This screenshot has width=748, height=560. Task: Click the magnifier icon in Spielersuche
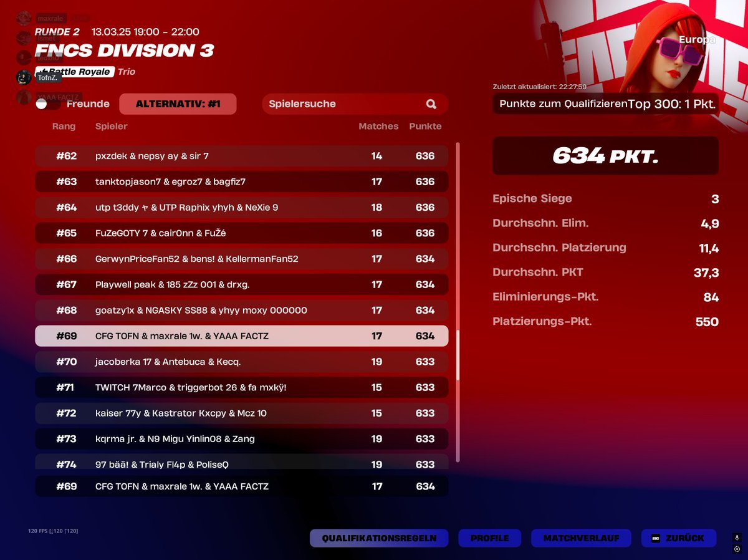(x=431, y=104)
